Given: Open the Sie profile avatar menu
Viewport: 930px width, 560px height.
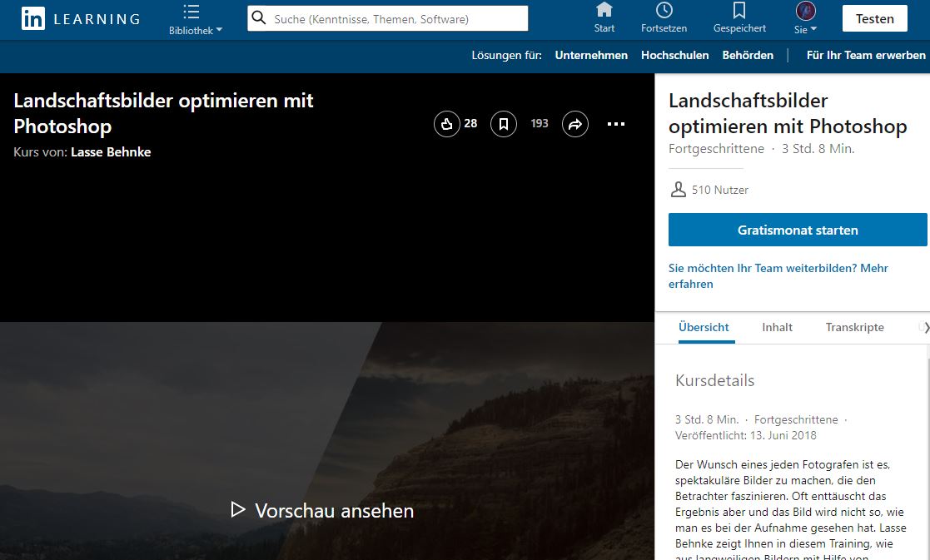Looking at the screenshot, I should tap(805, 17).
